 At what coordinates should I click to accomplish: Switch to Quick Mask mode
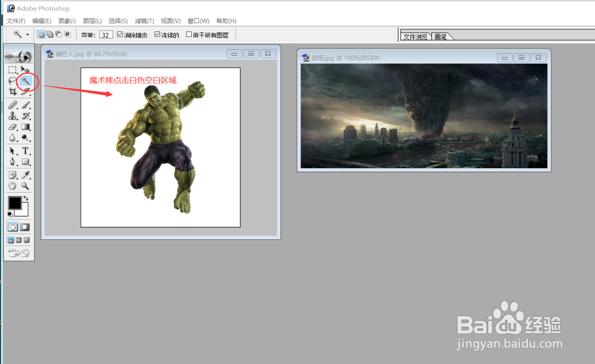(25, 227)
